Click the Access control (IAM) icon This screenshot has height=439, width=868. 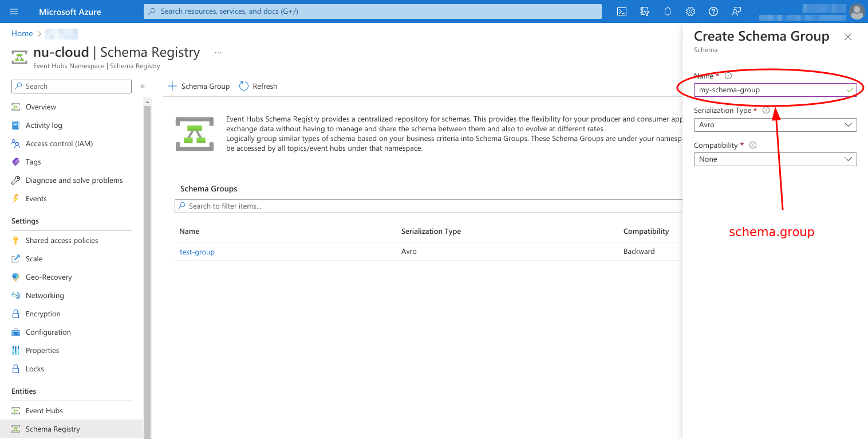click(16, 144)
